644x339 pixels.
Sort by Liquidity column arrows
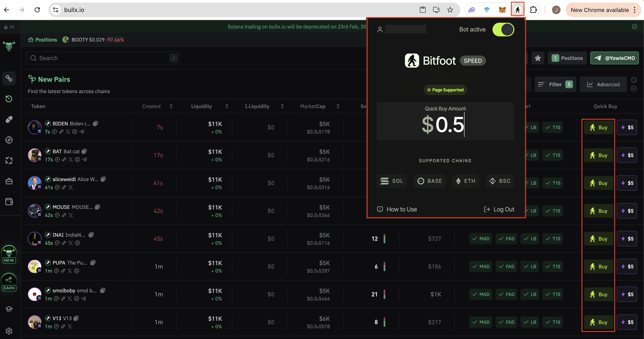click(227, 106)
